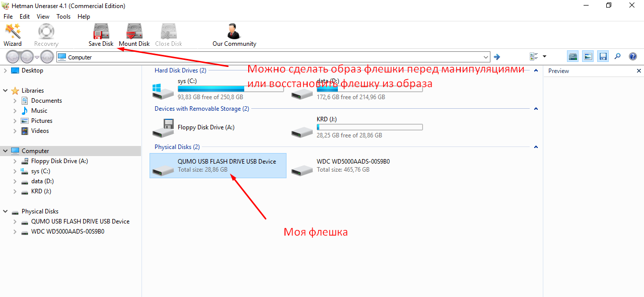
Task: Select Floppy Disk Drive (A:) in main pane
Action: click(x=218, y=127)
